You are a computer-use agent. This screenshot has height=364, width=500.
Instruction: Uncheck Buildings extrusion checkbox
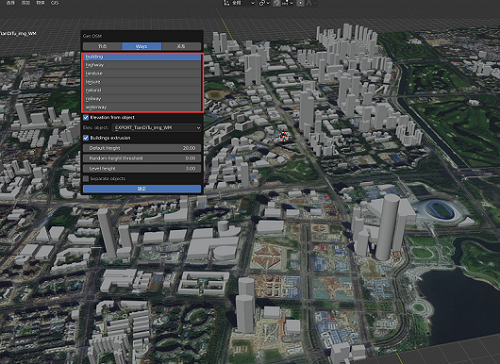[x=86, y=138]
